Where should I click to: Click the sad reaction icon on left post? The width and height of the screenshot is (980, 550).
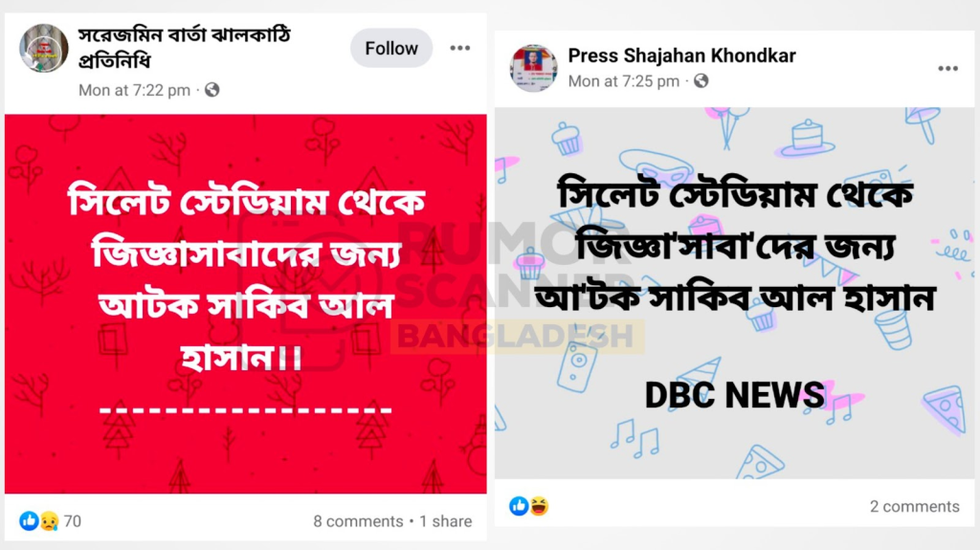pos(49,520)
